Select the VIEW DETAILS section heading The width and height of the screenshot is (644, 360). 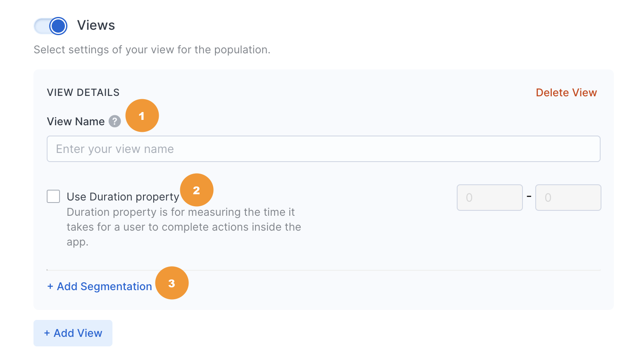pos(83,93)
